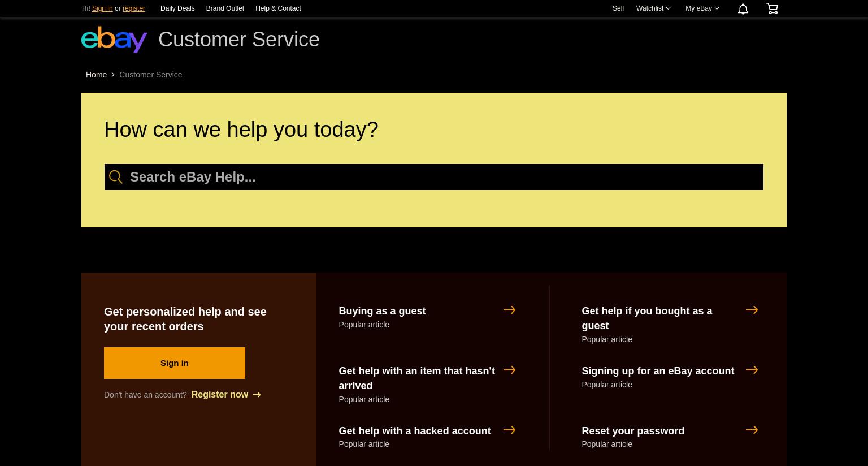Expand the My eBay dropdown
This screenshot has height=466, width=868.
pos(702,8)
